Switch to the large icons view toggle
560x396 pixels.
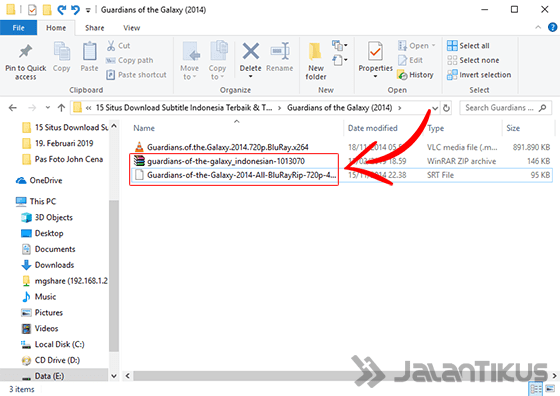(550, 389)
